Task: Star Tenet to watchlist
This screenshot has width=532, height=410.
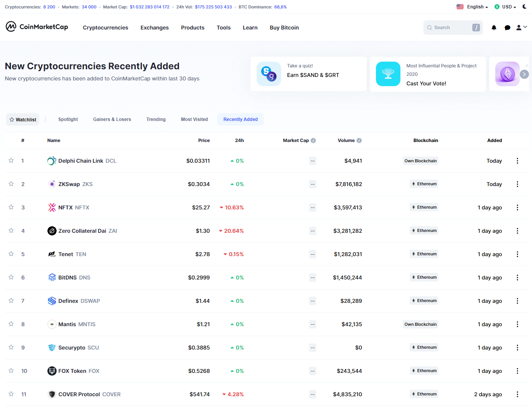Action: [x=11, y=254]
